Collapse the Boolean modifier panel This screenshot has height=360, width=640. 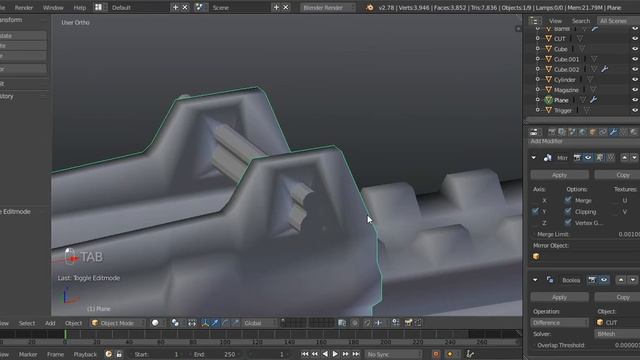(535, 280)
